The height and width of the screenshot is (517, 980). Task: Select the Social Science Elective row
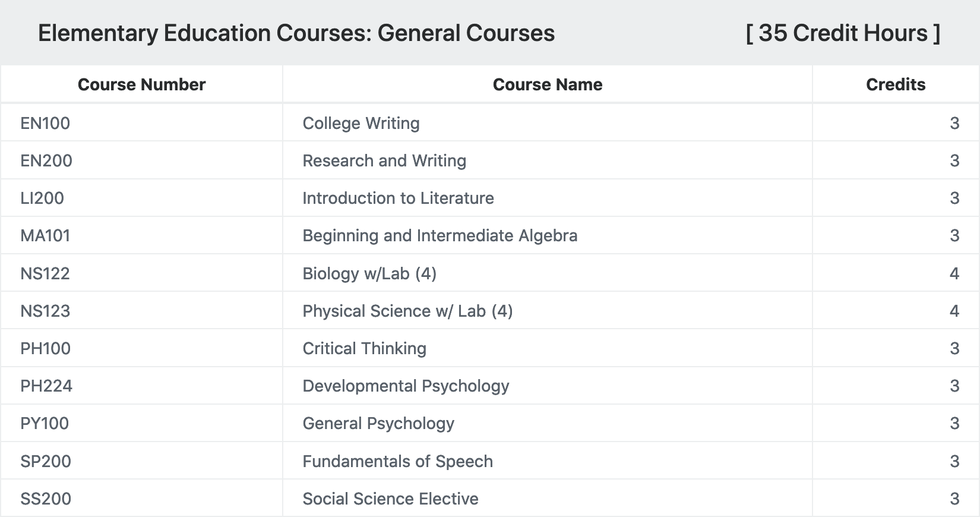490,498
